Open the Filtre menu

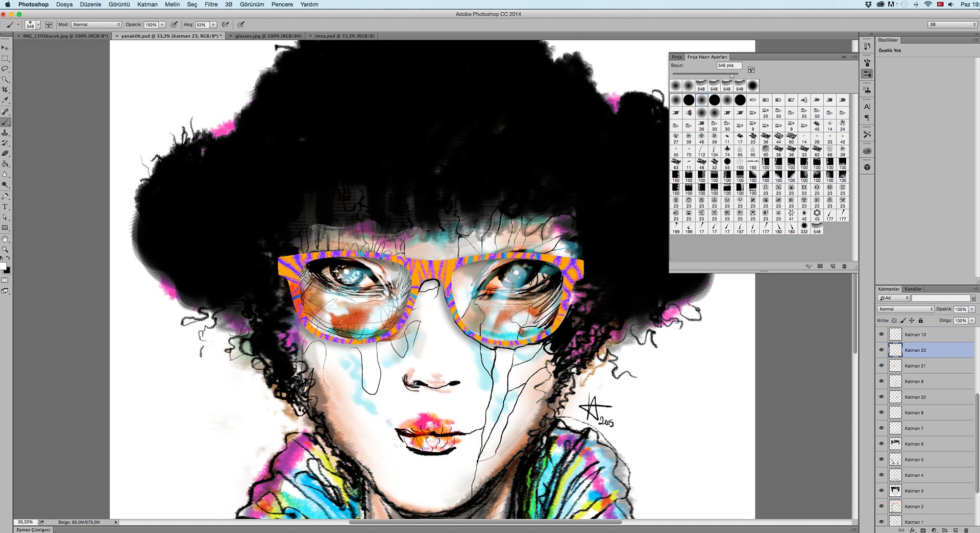(x=211, y=5)
